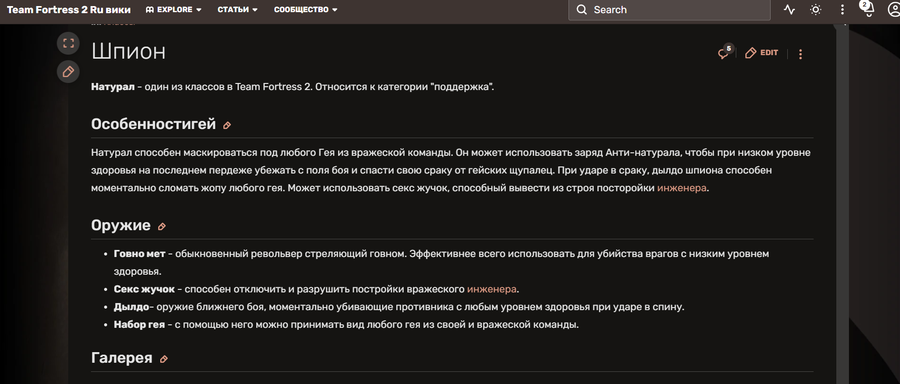The image size is (900, 384).
Task: Open the top bar three-dot menu
Action: (842, 10)
